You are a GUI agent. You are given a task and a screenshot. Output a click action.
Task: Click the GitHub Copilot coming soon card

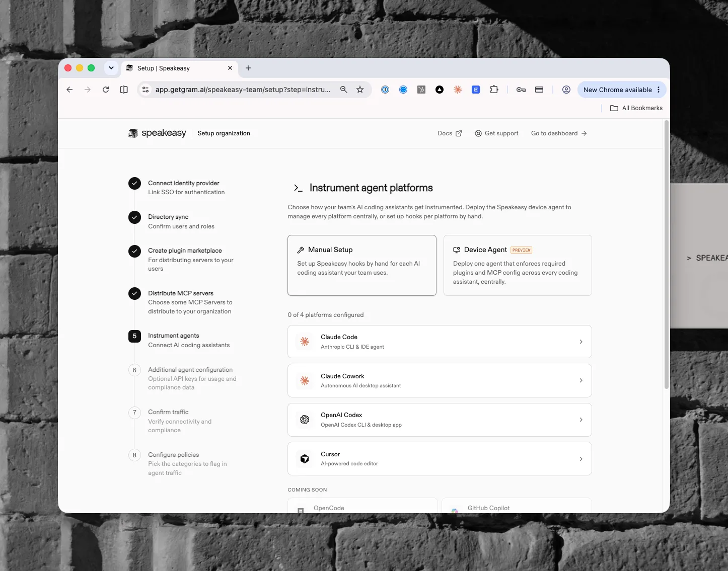tap(517, 506)
